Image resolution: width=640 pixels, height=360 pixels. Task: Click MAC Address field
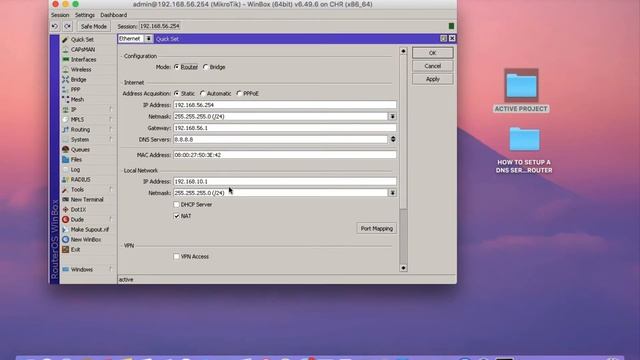coord(284,155)
